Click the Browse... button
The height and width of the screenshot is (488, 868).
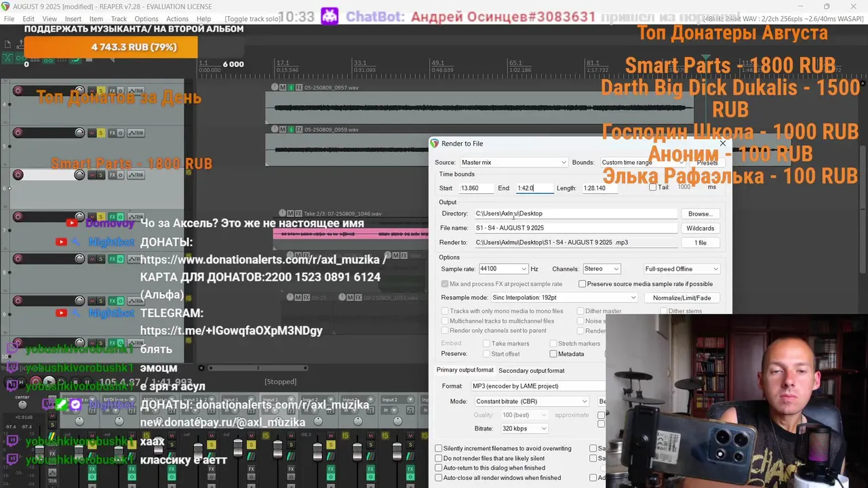click(x=700, y=213)
